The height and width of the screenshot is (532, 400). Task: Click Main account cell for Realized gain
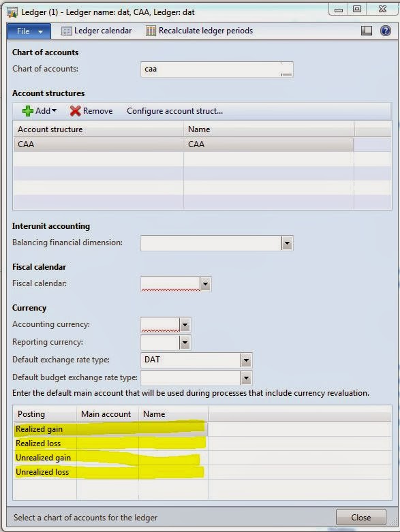pos(108,429)
